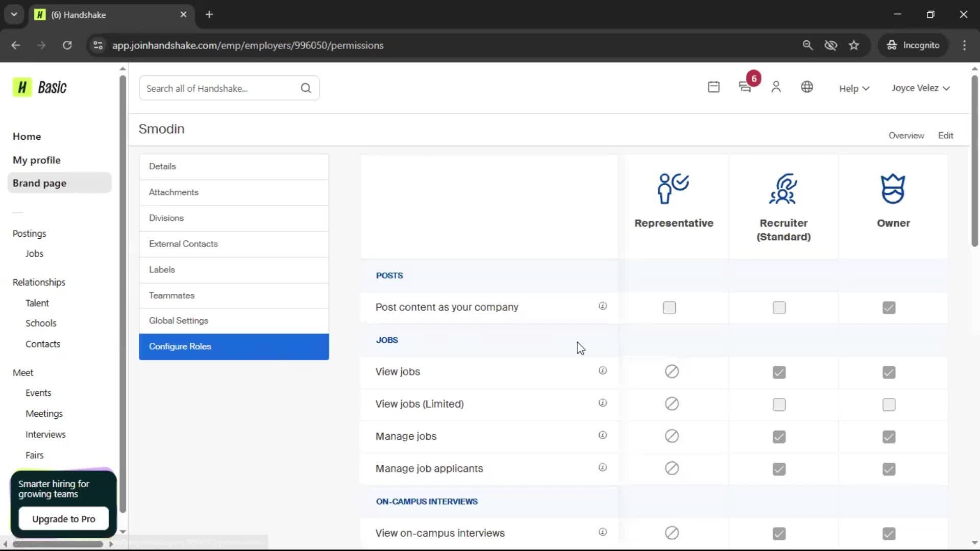Toggle Manage jobs checkbox for Recruiter
The height and width of the screenshot is (551, 980).
[x=779, y=437]
